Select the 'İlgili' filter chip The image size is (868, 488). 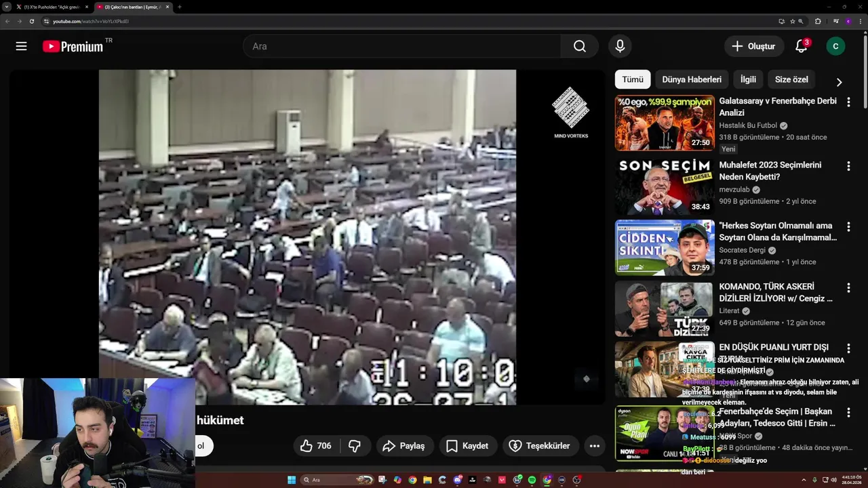pos(748,79)
